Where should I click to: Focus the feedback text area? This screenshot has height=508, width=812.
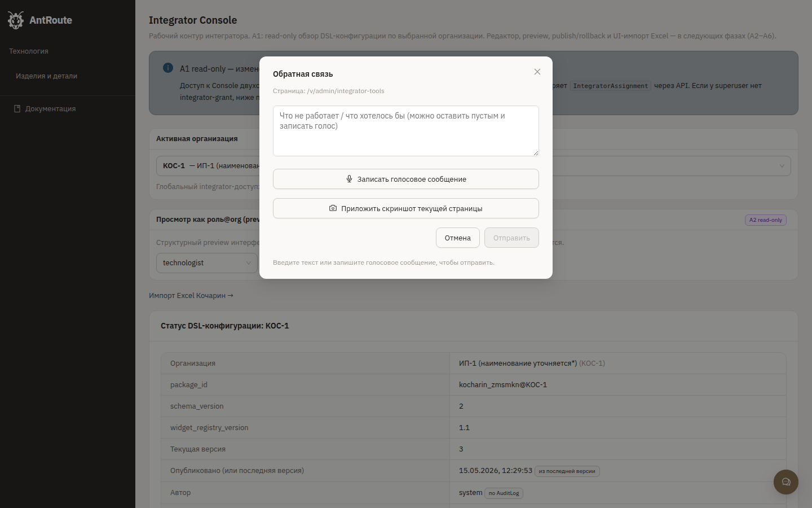coord(406,131)
